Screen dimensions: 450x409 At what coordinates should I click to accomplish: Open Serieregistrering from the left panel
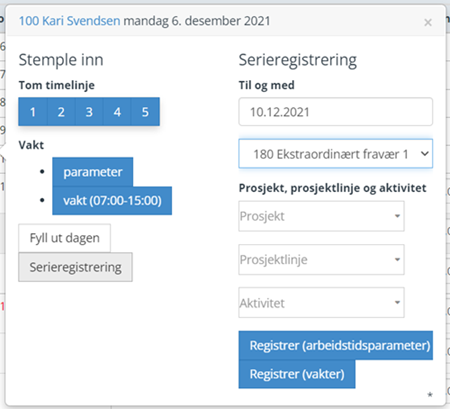pos(75,267)
